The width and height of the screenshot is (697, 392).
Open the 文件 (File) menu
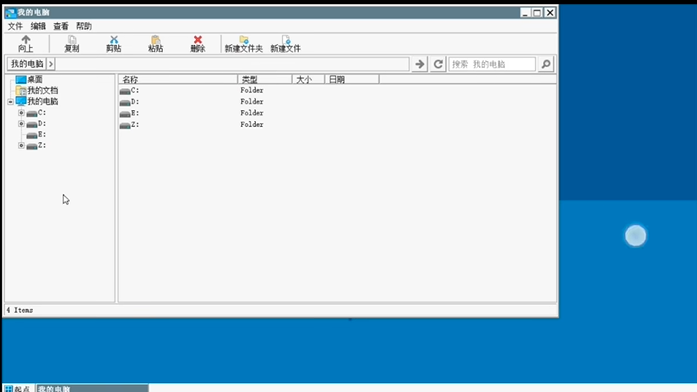click(x=15, y=26)
